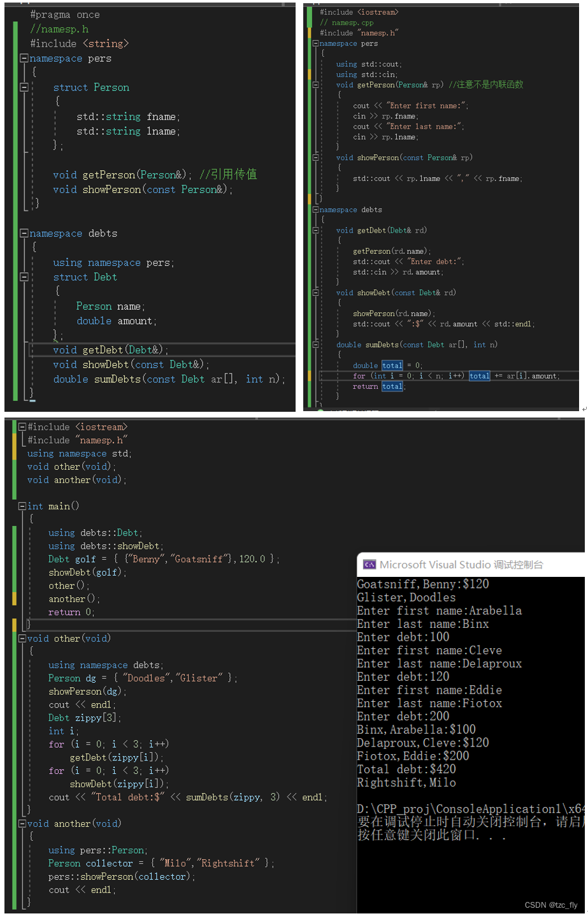Click 'using namespace std;' line

pos(80,454)
